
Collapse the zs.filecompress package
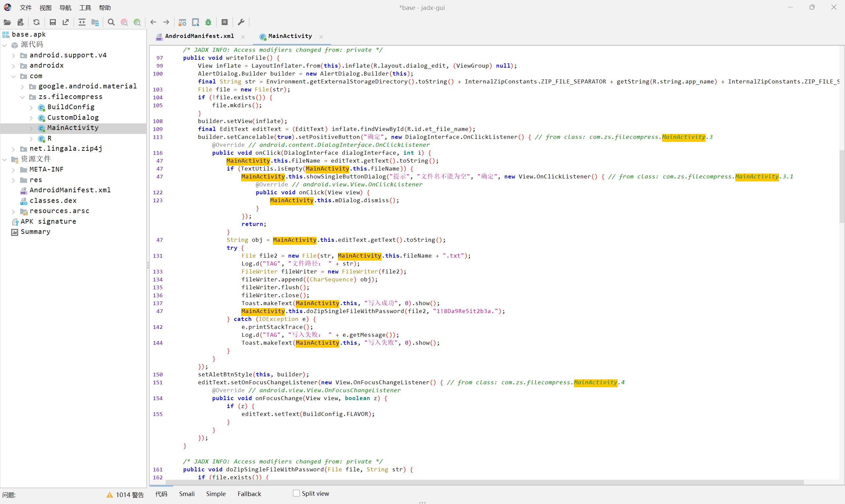(22, 97)
